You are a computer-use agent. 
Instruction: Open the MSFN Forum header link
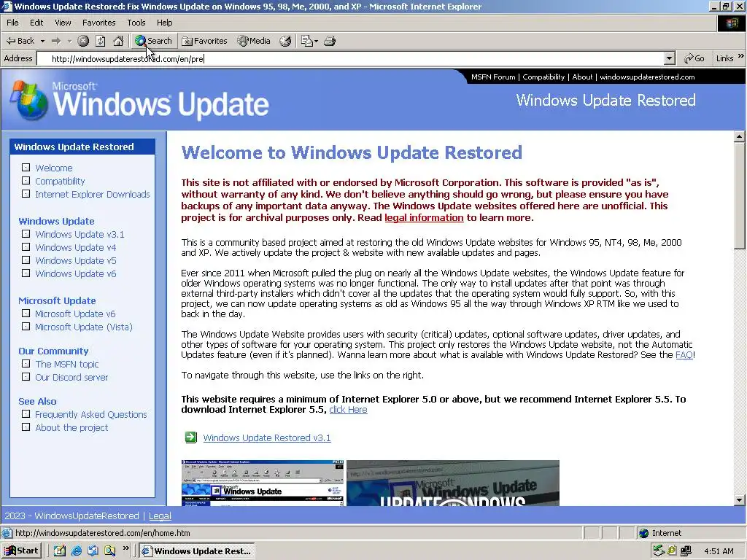pyautogui.click(x=493, y=77)
